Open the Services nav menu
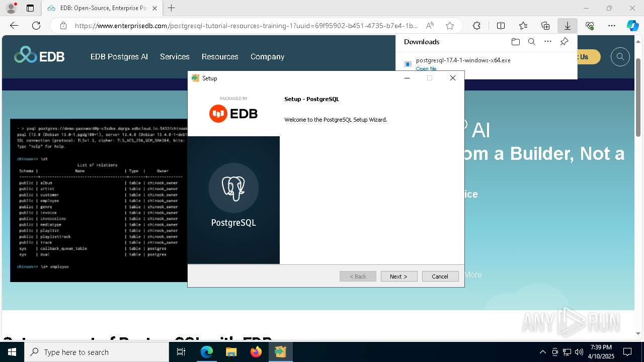Screen dimensions: 644x362 tap(175, 57)
